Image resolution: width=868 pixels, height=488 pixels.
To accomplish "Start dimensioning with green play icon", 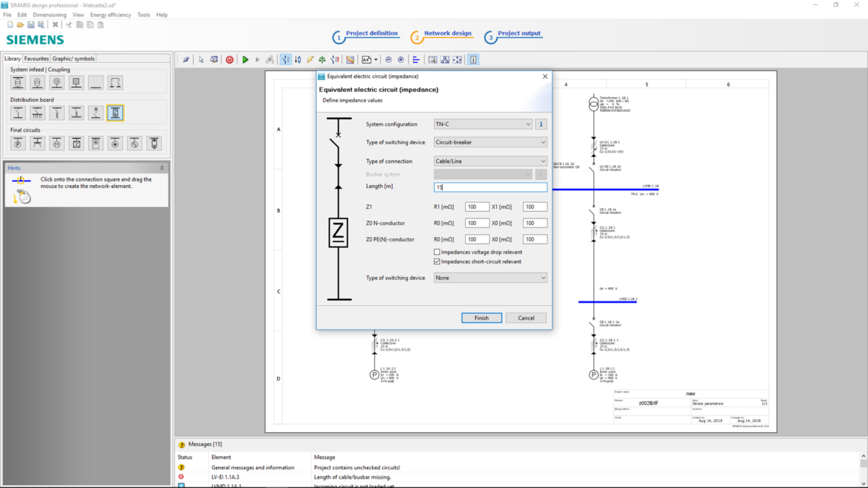I will (x=245, y=60).
